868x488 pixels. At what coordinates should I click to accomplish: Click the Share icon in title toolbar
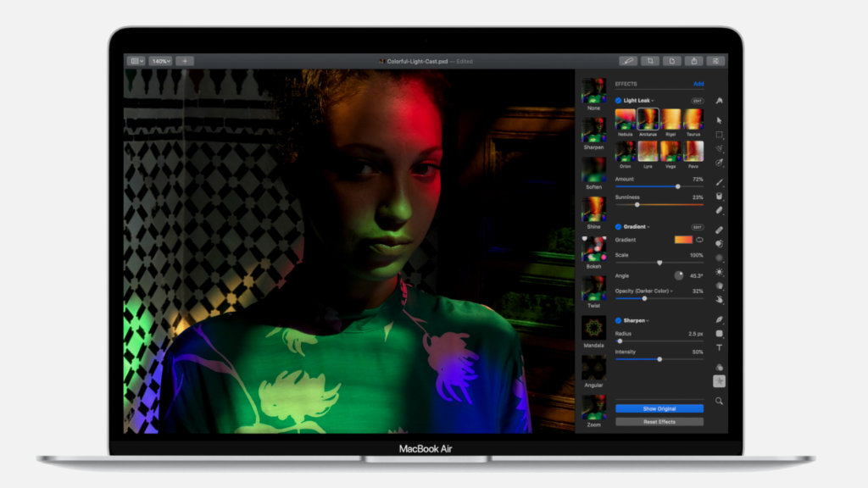(x=693, y=61)
